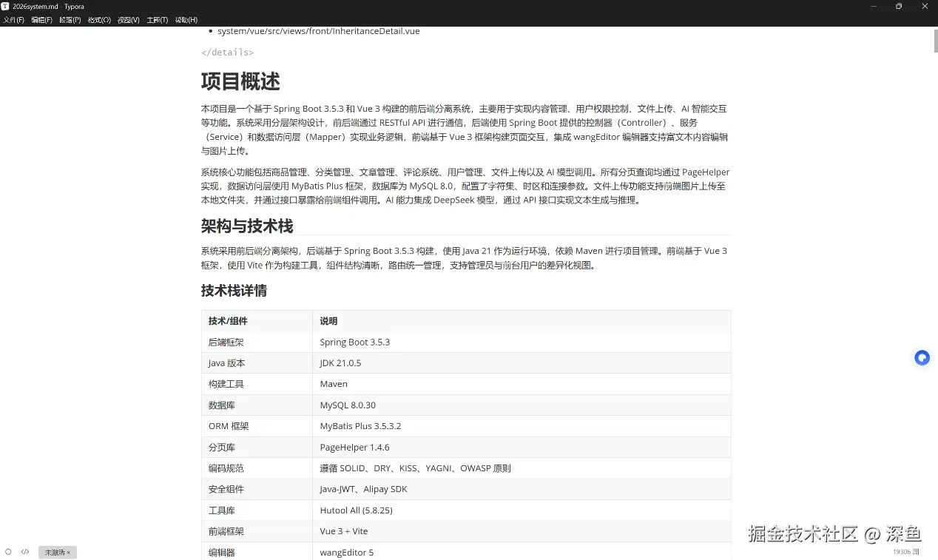Open the 主题(T) menu
Screen dimensions: 938x560
coord(158,20)
